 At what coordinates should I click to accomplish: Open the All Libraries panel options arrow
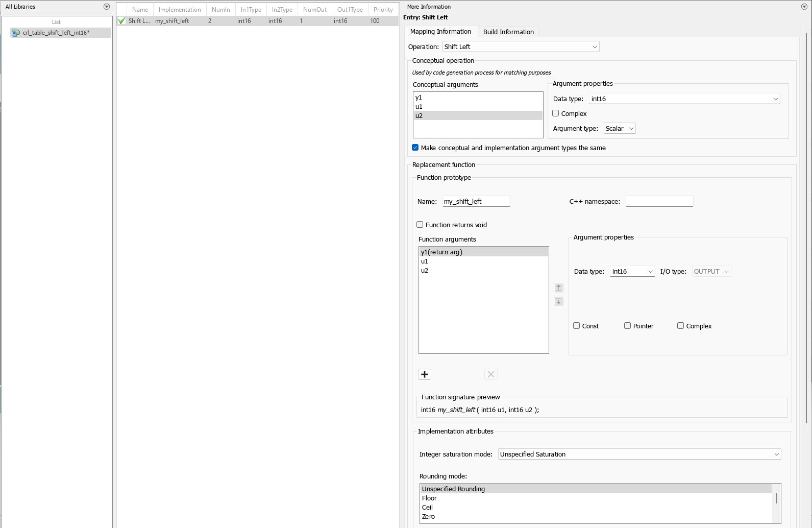click(x=107, y=7)
